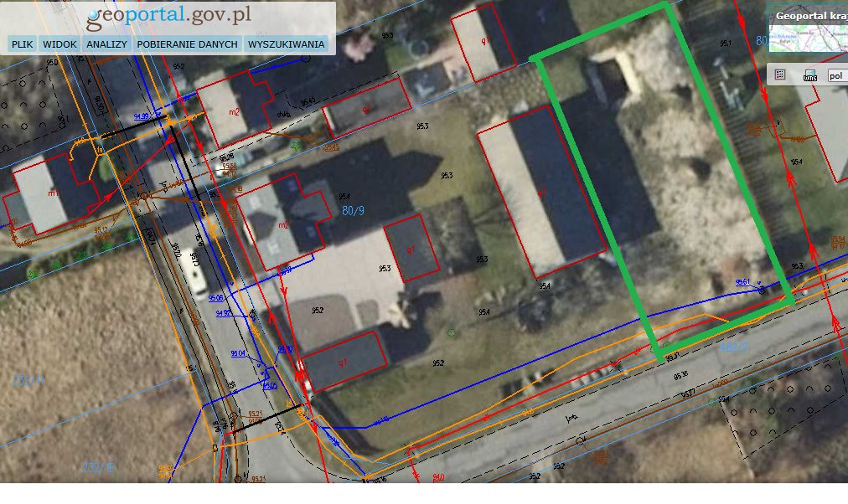This screenshot has width=848, height=504.
Task: Open the WMS services icon
Action: pyautogui.click(x=809, y=75)
